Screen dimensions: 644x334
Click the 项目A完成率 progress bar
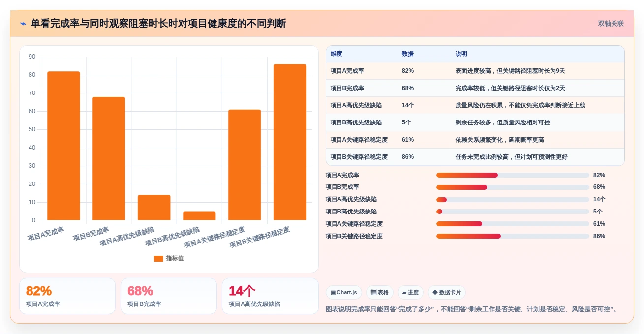[513, 175]
